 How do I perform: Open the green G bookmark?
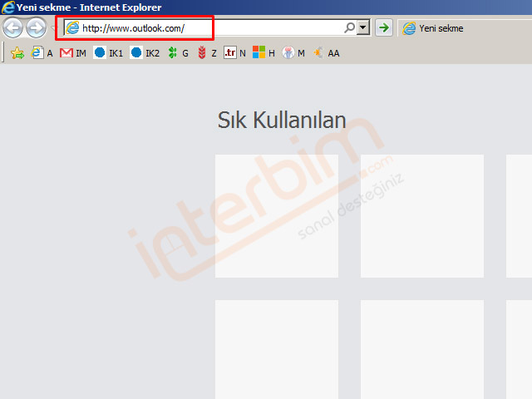[x=178, y=53]
